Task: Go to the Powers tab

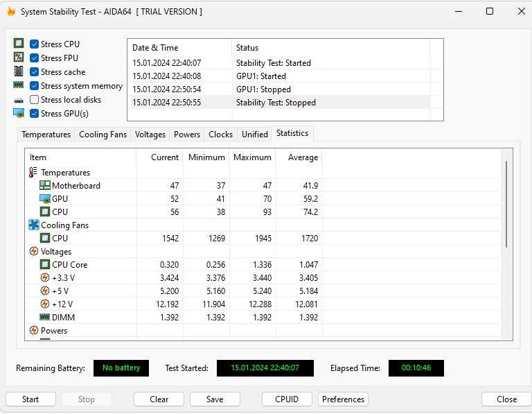Action: (x=187, y=135)
